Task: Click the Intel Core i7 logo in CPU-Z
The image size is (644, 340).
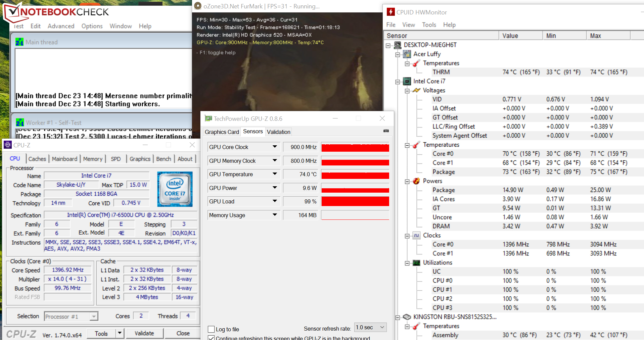Action: click(x=175, y=189)
